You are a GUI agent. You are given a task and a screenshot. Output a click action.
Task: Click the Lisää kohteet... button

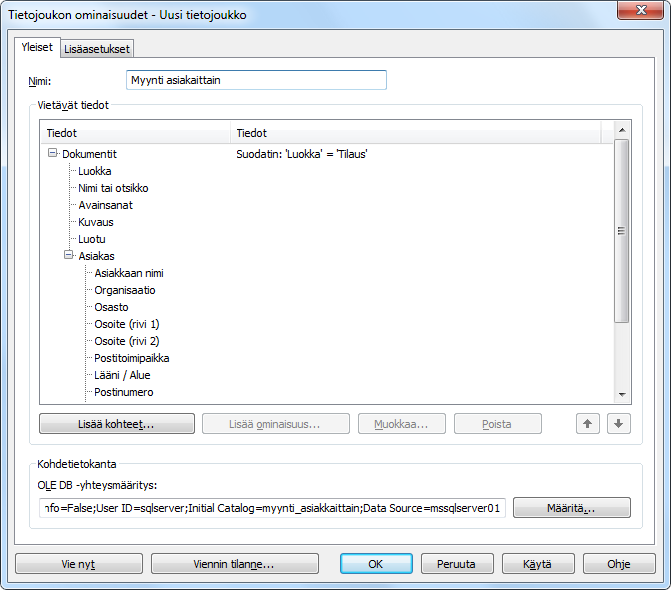click(117, 424)
